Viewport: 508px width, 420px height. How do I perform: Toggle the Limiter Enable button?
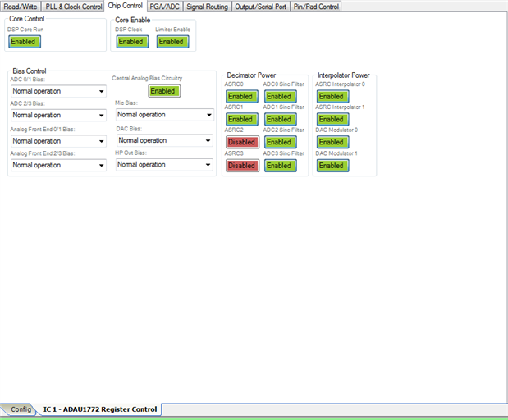tap(172, 42)
